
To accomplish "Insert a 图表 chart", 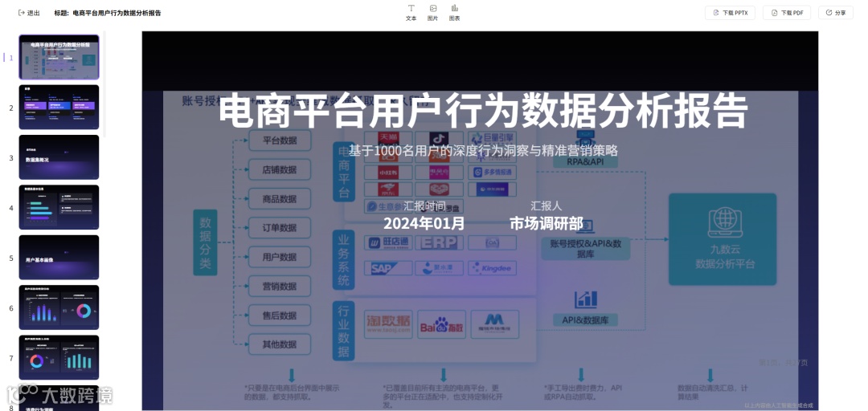I will (x=454, y=13).
